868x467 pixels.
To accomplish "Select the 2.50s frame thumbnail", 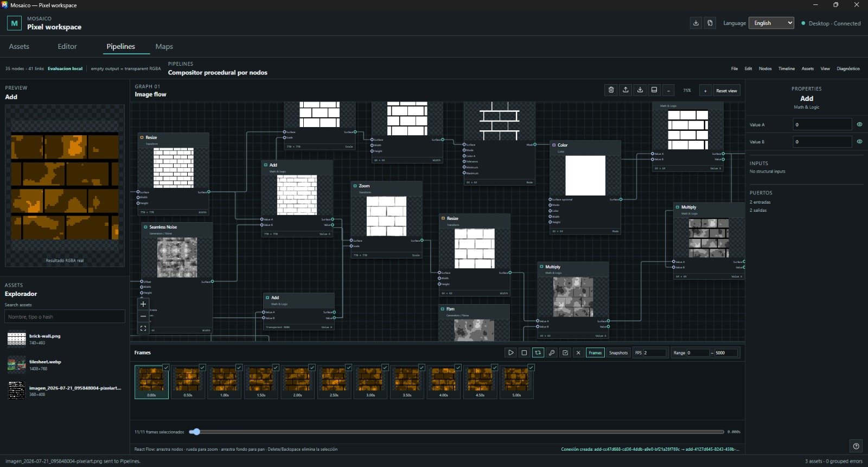I will pyautogui.click(x=334, y=382).
